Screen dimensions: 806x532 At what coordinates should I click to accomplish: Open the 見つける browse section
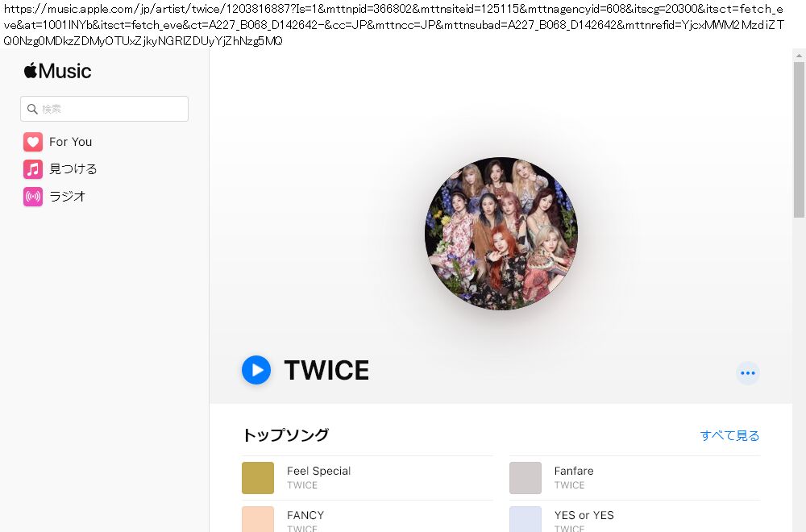[x=73, y=169]
